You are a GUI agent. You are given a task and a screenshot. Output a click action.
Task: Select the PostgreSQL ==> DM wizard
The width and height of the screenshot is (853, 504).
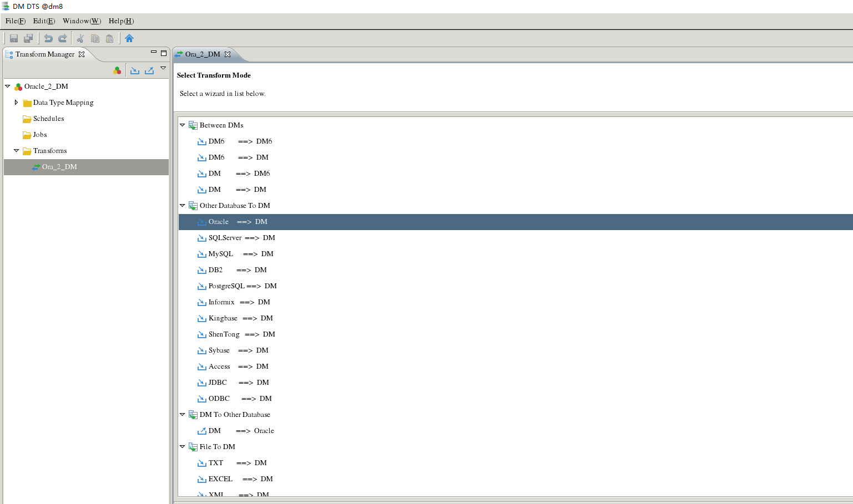tap(243, 286)
